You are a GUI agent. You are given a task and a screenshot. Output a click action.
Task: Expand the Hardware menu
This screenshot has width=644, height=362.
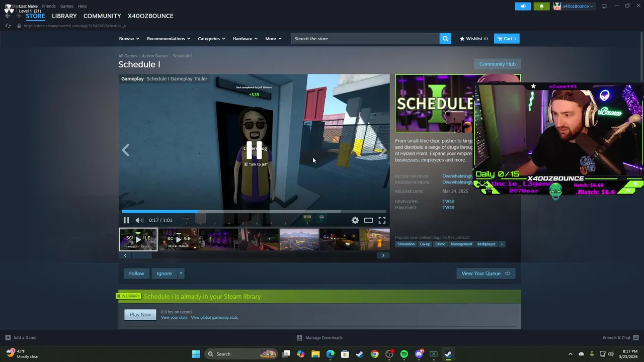[x=245, y=39]
